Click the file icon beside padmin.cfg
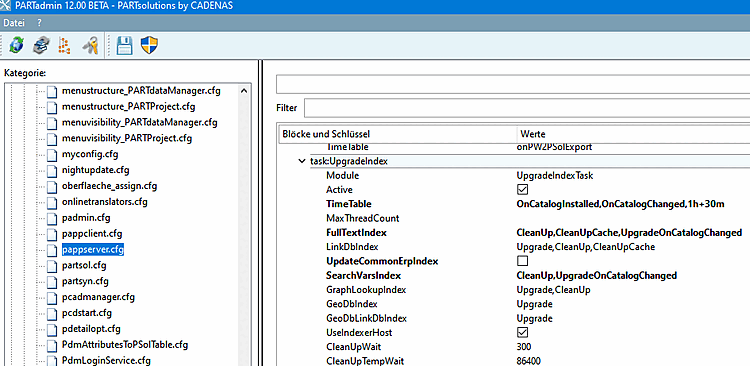The image size is (750, 366). point(52,218)
